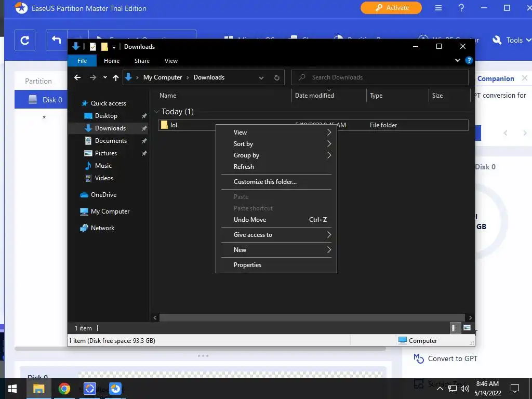Open the Group by submenu
The height and width of the screenshot is (399, 532).
276,155
